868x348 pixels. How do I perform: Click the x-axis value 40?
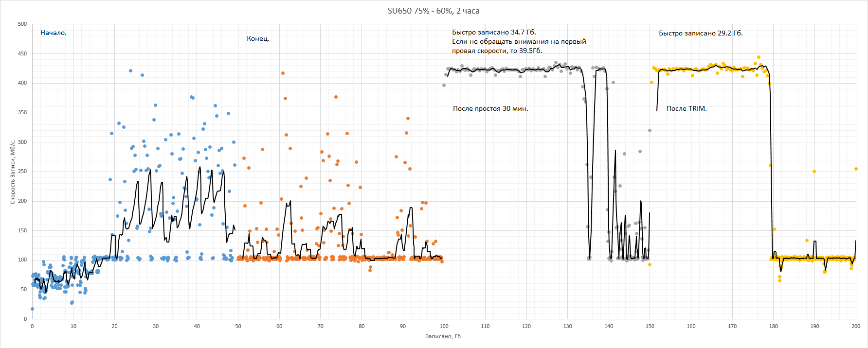(197, 326)
